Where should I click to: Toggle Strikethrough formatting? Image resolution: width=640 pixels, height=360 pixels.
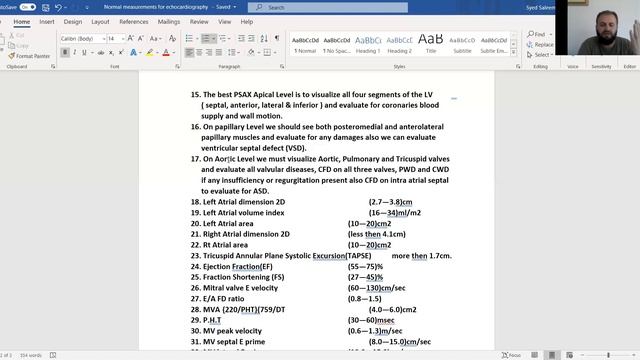tap(100, 52)
